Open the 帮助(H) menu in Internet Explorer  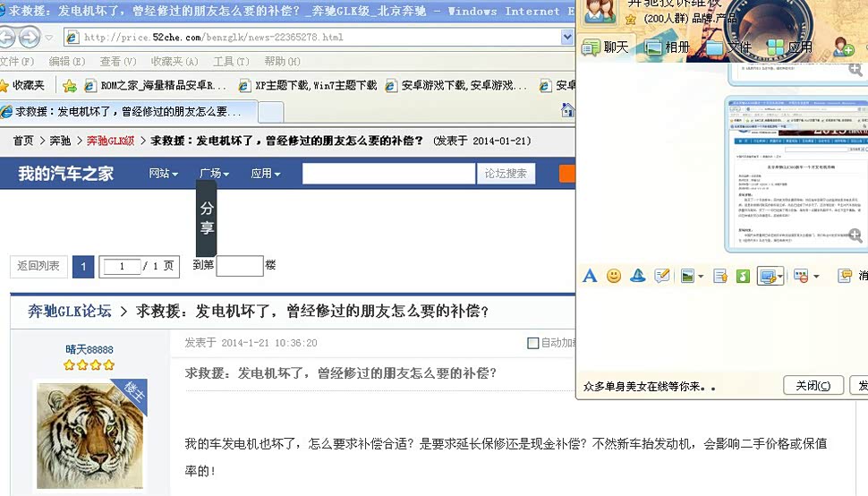(282, 62)
